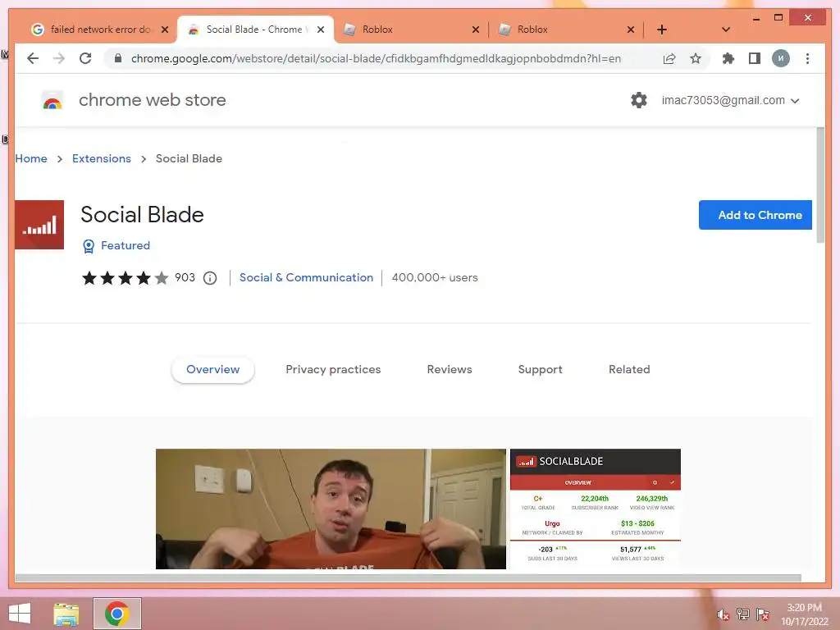840x630 pixels.
Task: Click the network tray icon
Action: pos(743,614)
